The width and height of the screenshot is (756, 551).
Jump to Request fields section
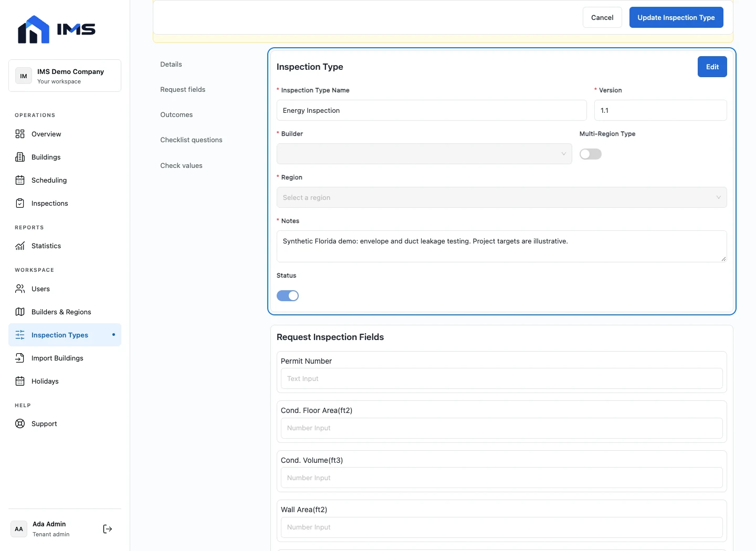tap(183, 89)
